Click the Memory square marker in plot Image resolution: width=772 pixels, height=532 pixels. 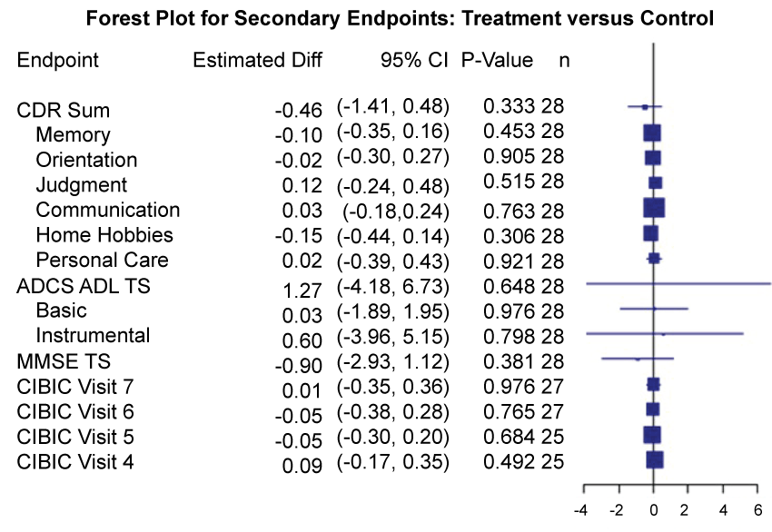(651, 133)
